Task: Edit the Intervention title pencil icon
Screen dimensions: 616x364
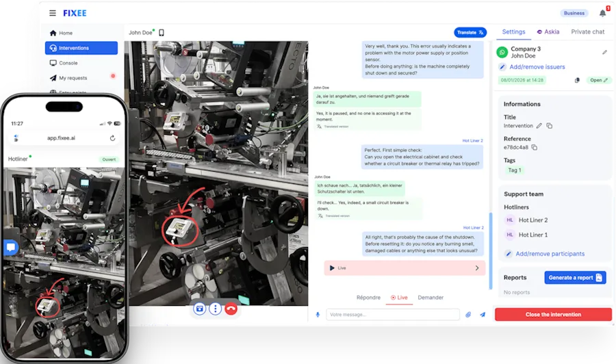Action: pos(539,126)
